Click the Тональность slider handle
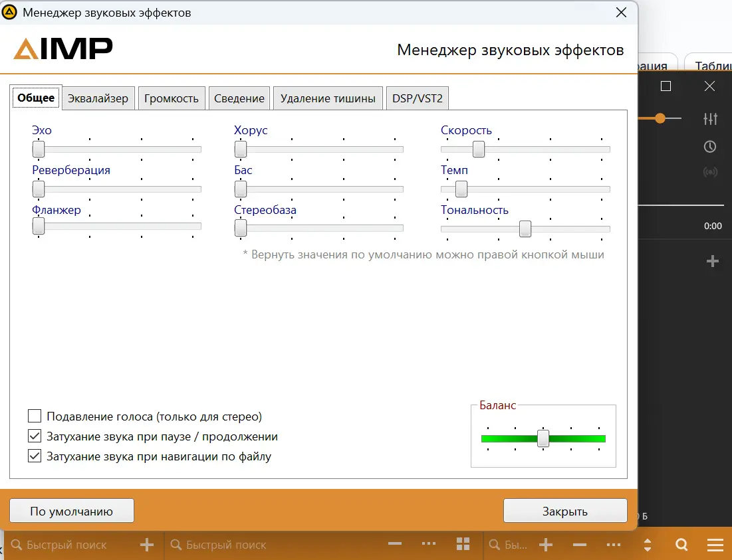 click(525, 229)
